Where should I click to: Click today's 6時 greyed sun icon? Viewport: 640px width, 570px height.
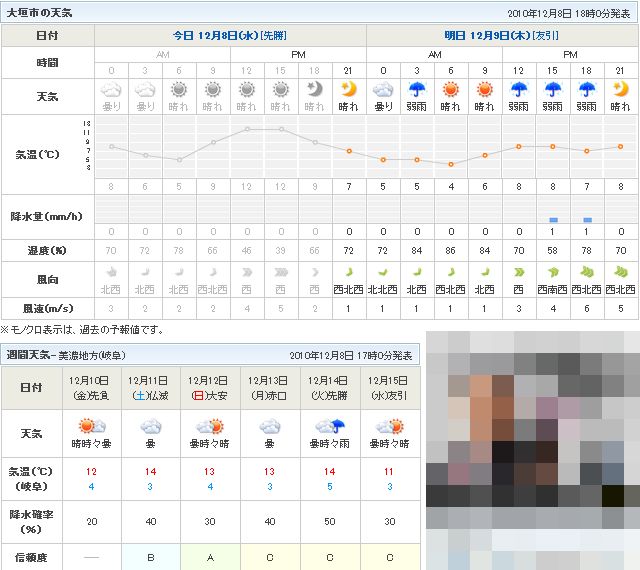click(x=179, y=89)
